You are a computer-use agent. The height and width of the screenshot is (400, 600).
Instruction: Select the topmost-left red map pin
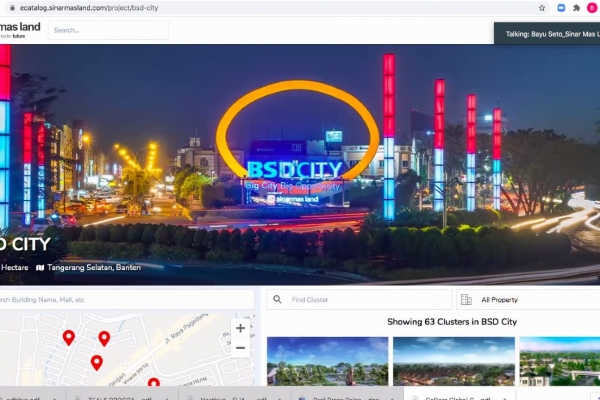coord(68,337)
